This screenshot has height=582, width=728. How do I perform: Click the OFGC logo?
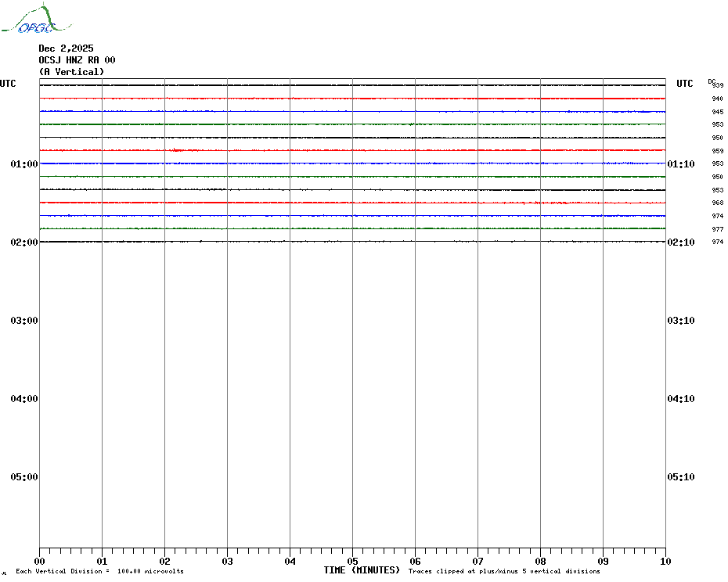pos(36,19)
